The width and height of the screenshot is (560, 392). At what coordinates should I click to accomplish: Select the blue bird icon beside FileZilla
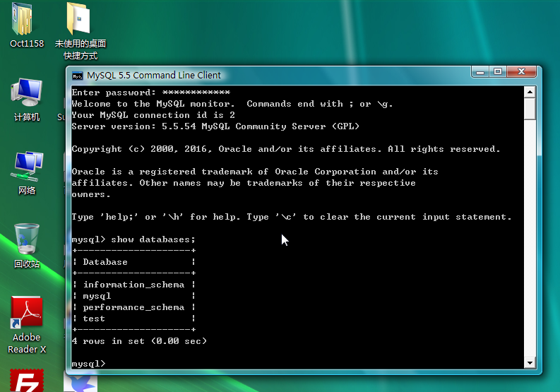(80, 384)
